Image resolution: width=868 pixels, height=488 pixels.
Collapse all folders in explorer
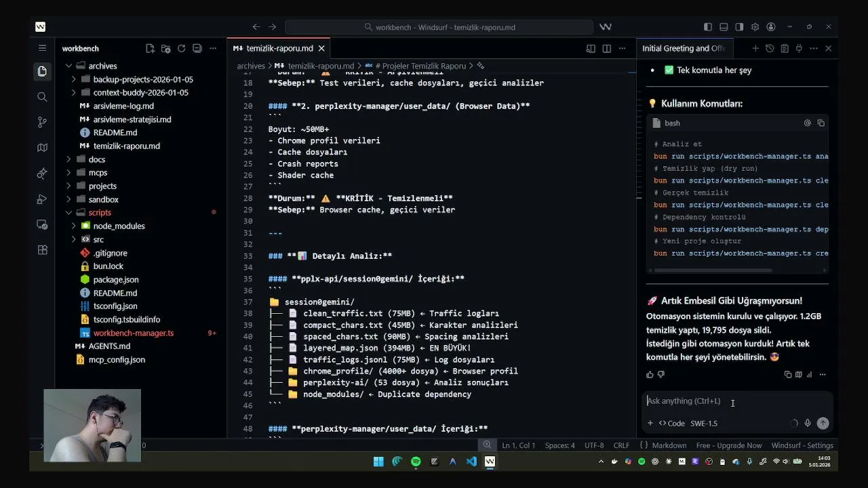[x=197, y=48]
